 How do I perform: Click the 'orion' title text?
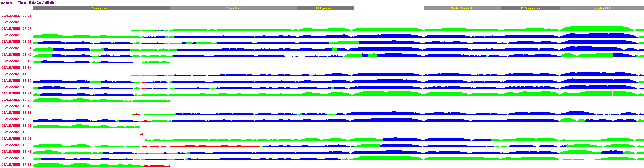6,3
